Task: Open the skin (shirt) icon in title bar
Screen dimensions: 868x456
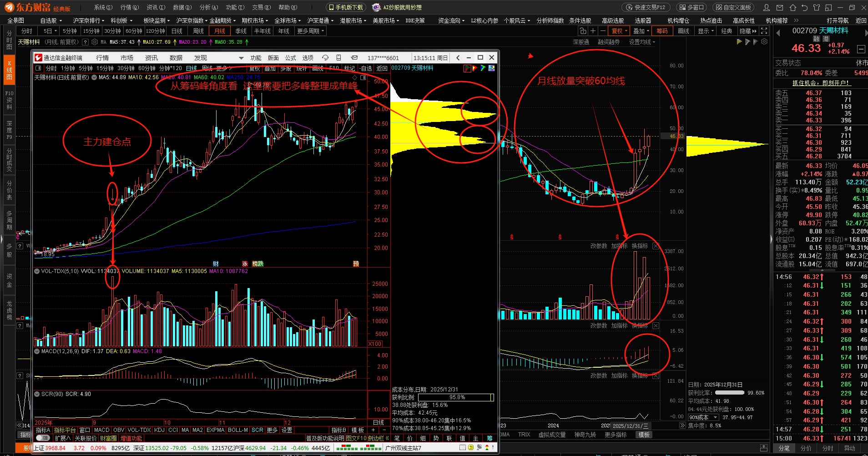Action: point(817,7)
